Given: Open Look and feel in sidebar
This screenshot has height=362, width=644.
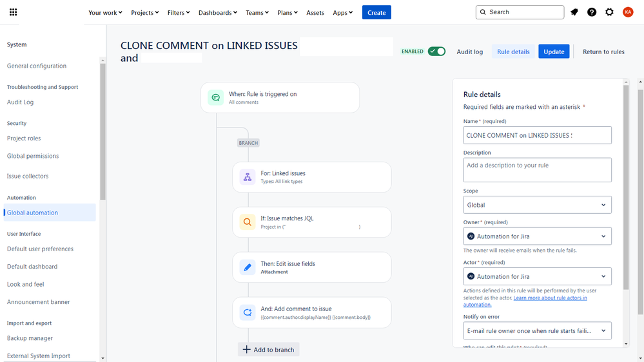Looking at the screenshot, I should pyautogui.click(x=26, y=284).
